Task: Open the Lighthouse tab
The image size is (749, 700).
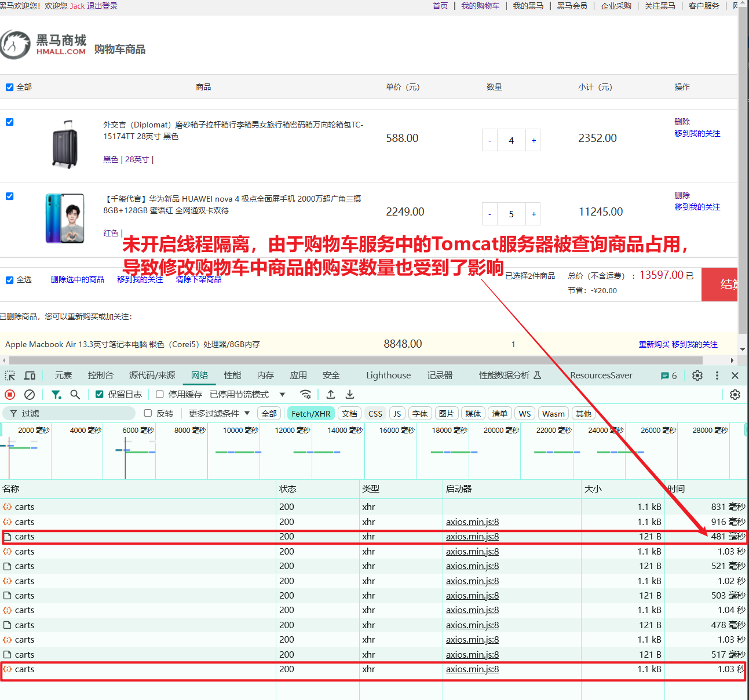Action: [388, 375]
